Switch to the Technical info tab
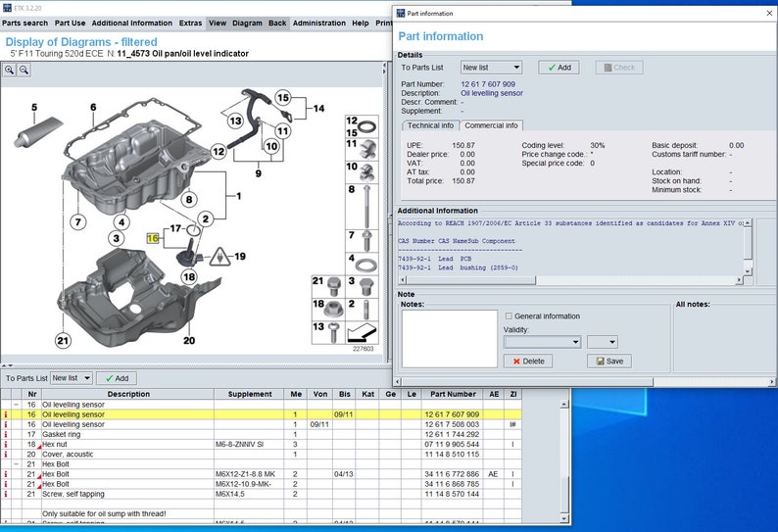Viewport: 778px width, 532px height. click(430, 125)
